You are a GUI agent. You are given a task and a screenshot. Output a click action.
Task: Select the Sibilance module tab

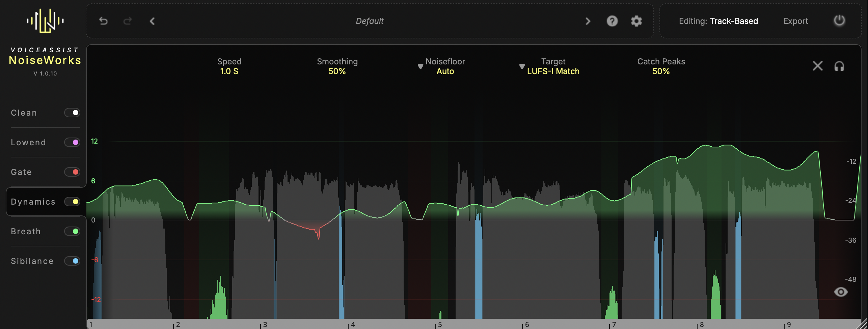tap(32, 261)
